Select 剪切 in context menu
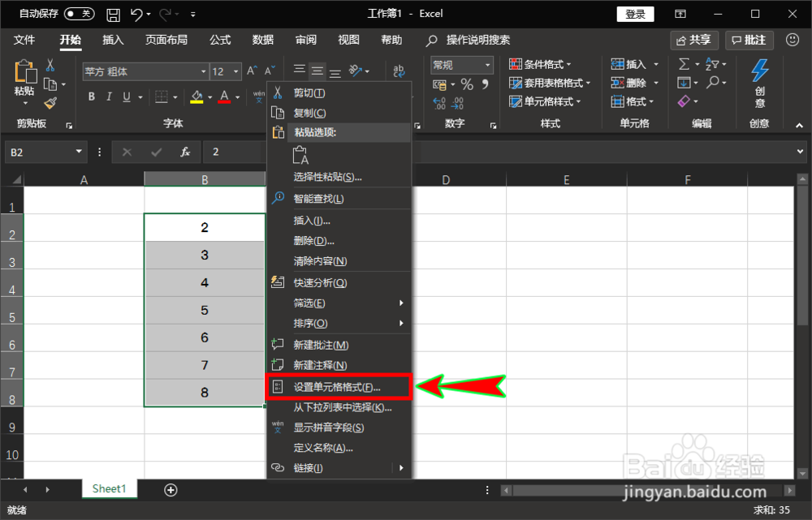The image size is (812, 520). click(339, 93)
